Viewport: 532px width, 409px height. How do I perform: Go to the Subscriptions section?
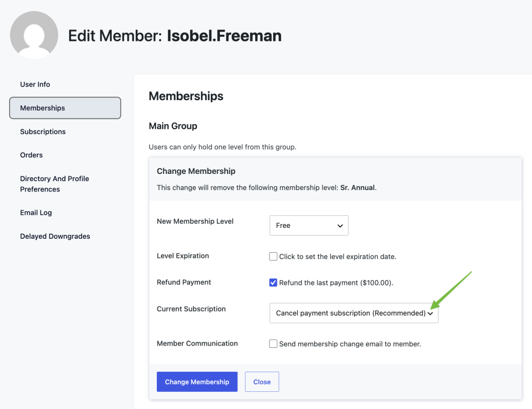(x=43, y=131)
